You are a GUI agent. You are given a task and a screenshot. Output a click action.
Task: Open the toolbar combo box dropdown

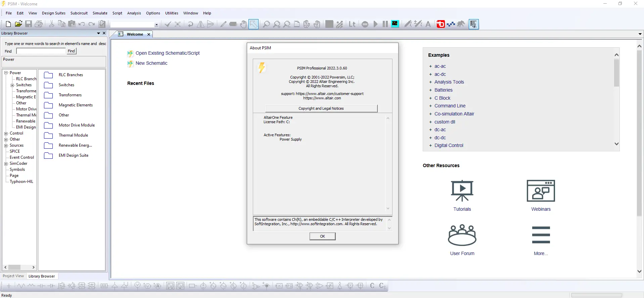pos(156,24)
